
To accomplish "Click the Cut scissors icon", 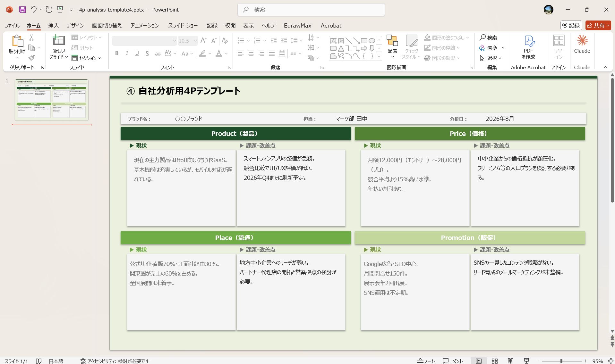I will (31, 37).
